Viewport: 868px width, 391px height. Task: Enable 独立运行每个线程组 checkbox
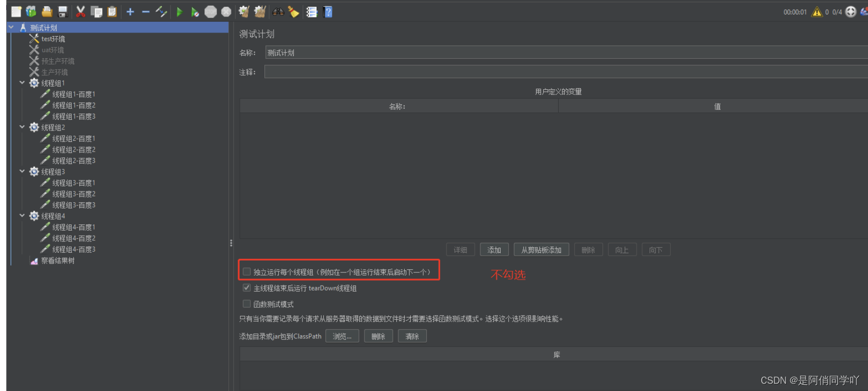[x=247, y=272]
